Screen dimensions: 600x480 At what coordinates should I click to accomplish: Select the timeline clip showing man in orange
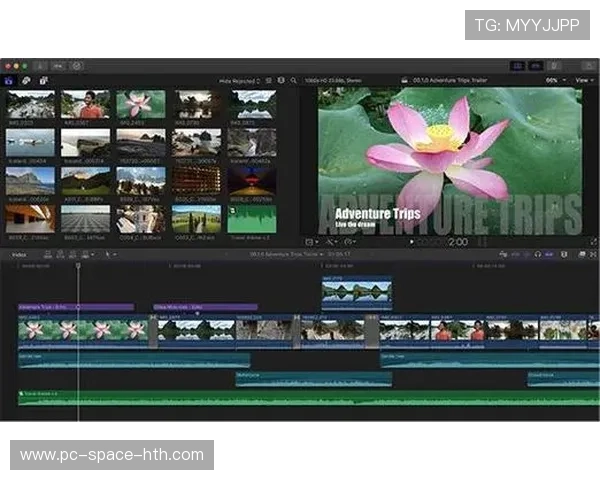[x=458, y=331]
